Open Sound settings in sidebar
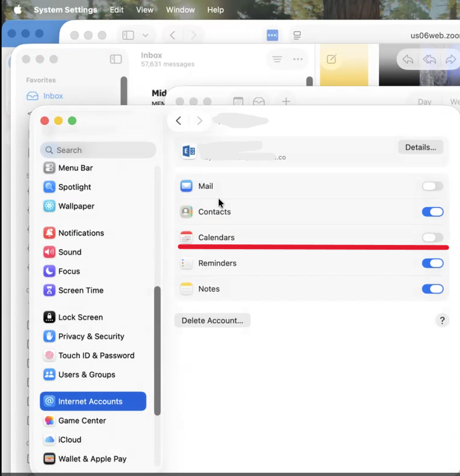The height and width of the screenshot is (476, 460). (93, 252)
